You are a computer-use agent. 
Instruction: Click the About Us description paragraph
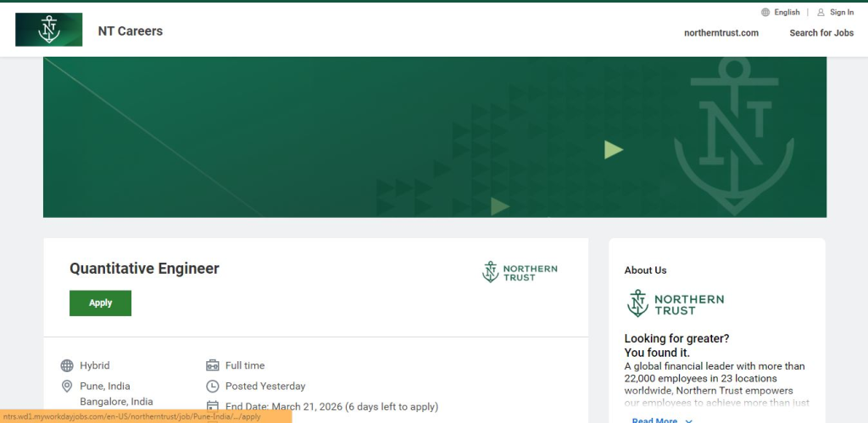tap(716, 385)
